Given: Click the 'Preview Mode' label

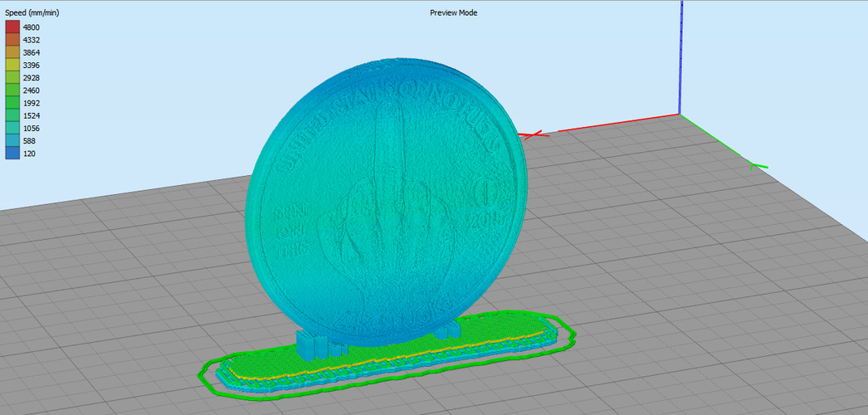Looking at the screenshot, I should point(453,12).
